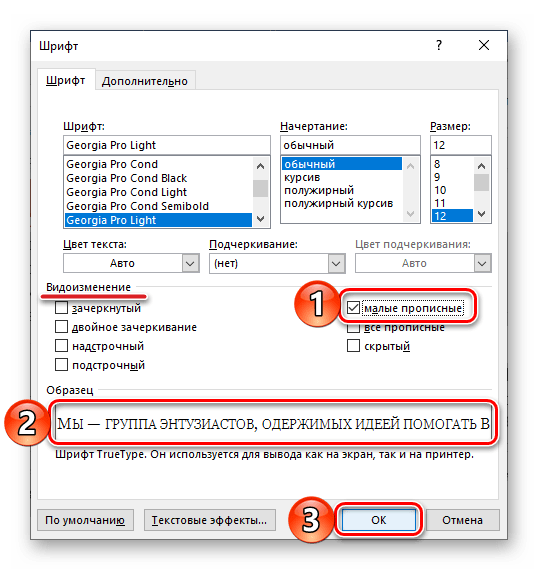
Task: Tick the скрытый checkbox
Action: [x=353, y=346]
